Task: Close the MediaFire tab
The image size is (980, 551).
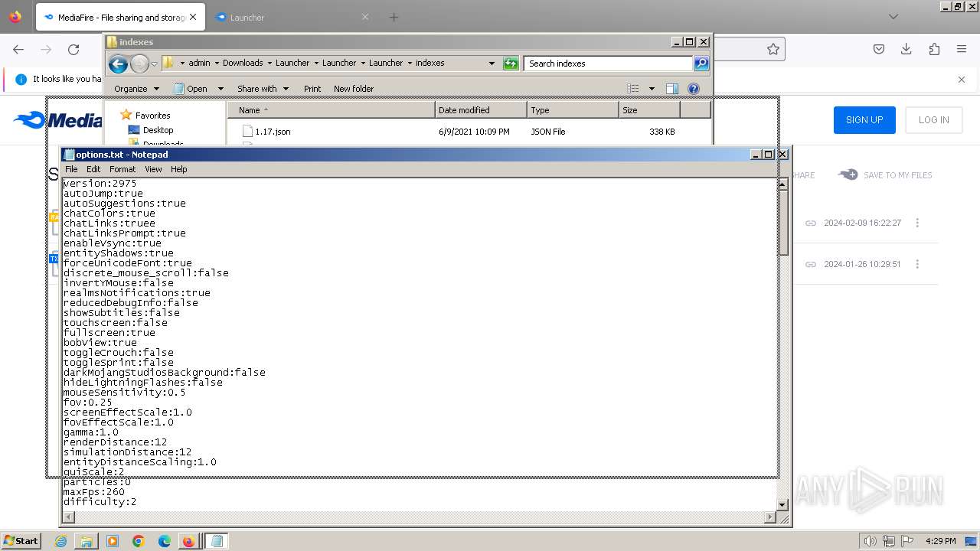Action: click(192, 17)
